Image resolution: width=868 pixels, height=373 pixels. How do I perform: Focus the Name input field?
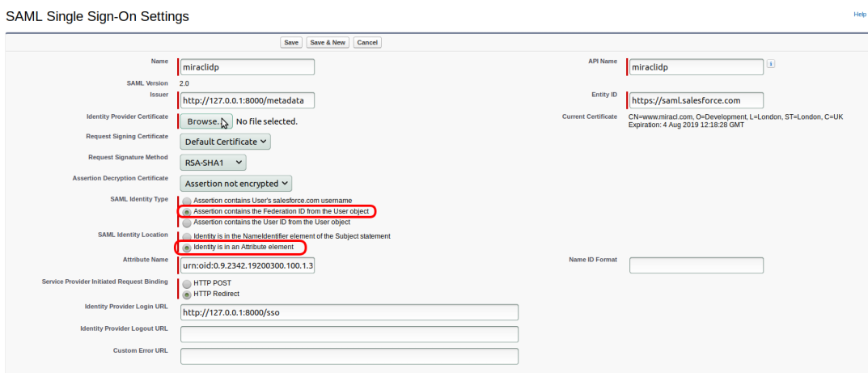click(x=248, y=67)
